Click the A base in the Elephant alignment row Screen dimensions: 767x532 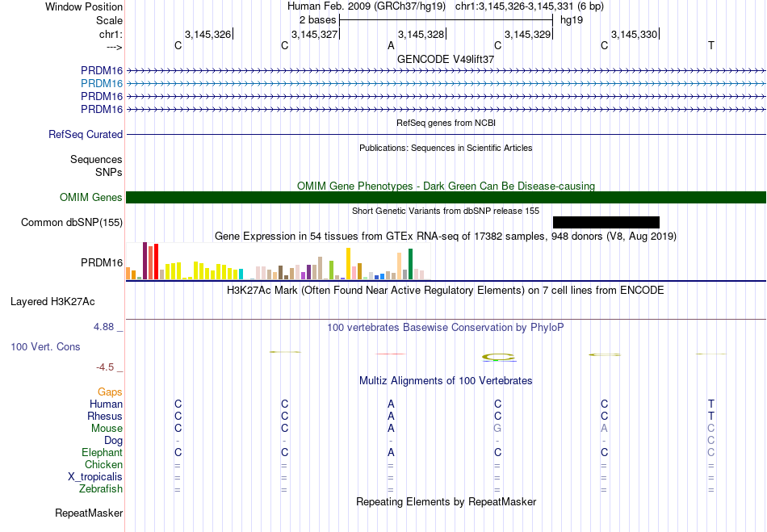point(391,452)
